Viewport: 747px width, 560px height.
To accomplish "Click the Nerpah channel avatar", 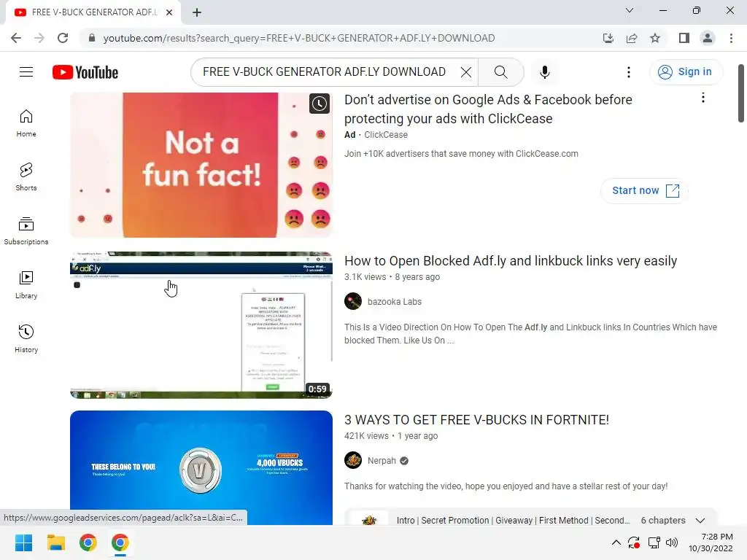I will (353, 461).
